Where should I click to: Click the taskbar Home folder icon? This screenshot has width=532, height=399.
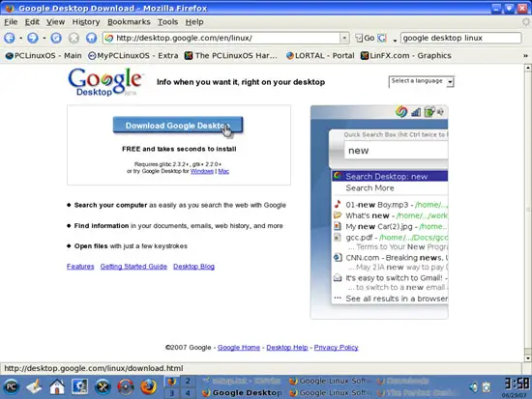click(x=57, y=386)
